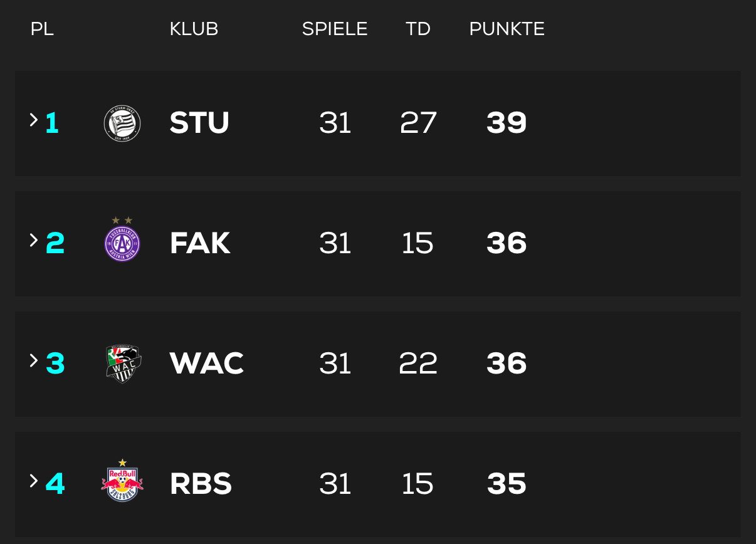756x544 pixels.
Task: Open the STU club name link
Action: tap(199, 123)
